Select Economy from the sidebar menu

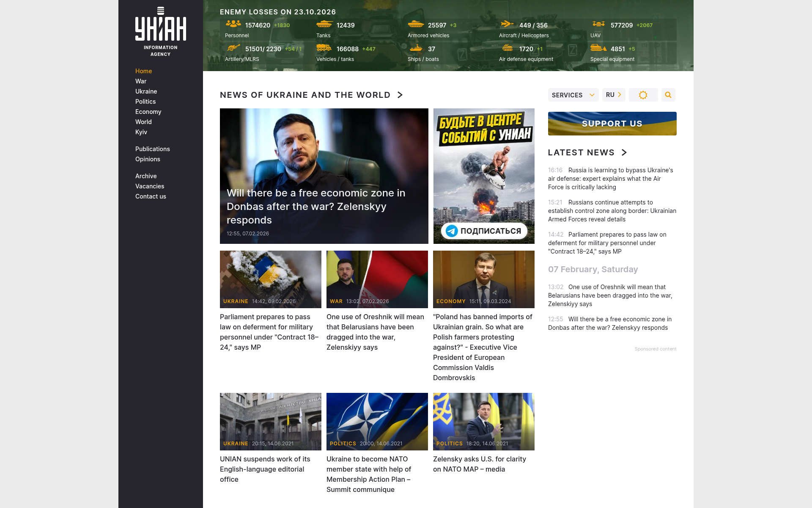click(x=148, y=112)
